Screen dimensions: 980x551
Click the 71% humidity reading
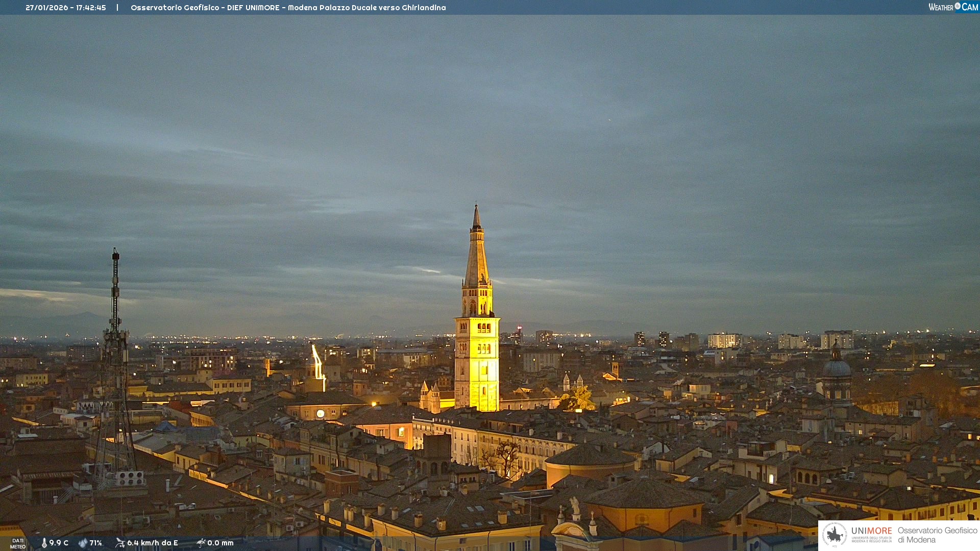click(x=95, y=543)
